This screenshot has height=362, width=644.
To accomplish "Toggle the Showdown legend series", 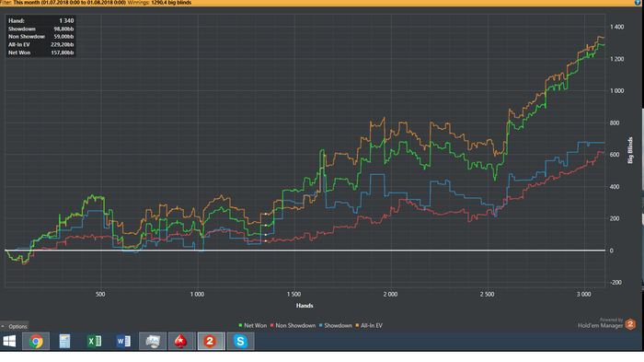I will [336, 325].
